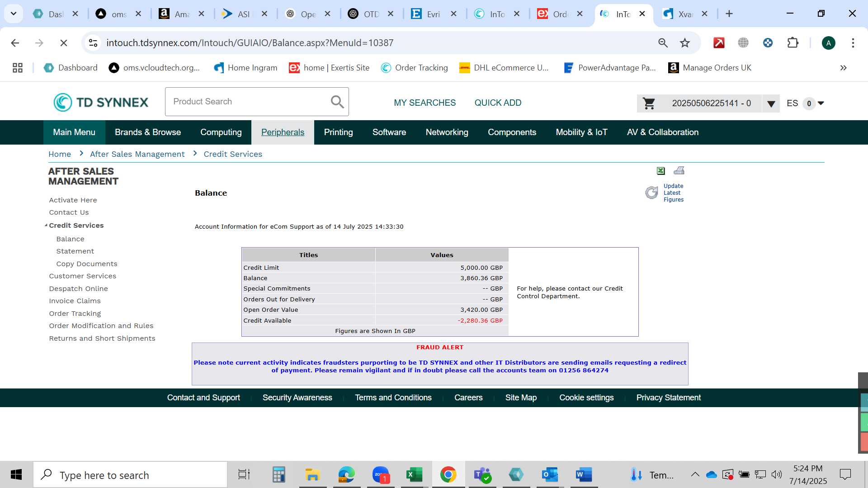Viewport: 868px width, 488px height.
Task: Open Excel from the taskbar
Action: click(414, 474)
